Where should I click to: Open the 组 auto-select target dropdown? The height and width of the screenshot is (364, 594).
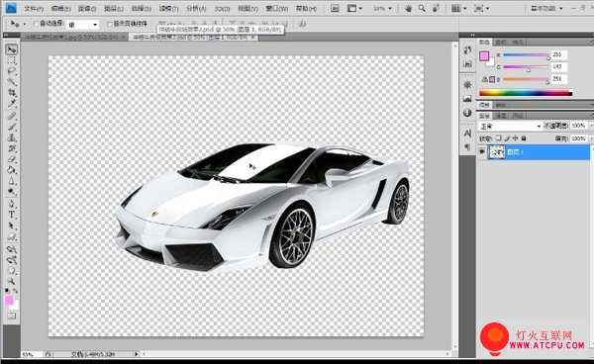(x=82, y=25)
